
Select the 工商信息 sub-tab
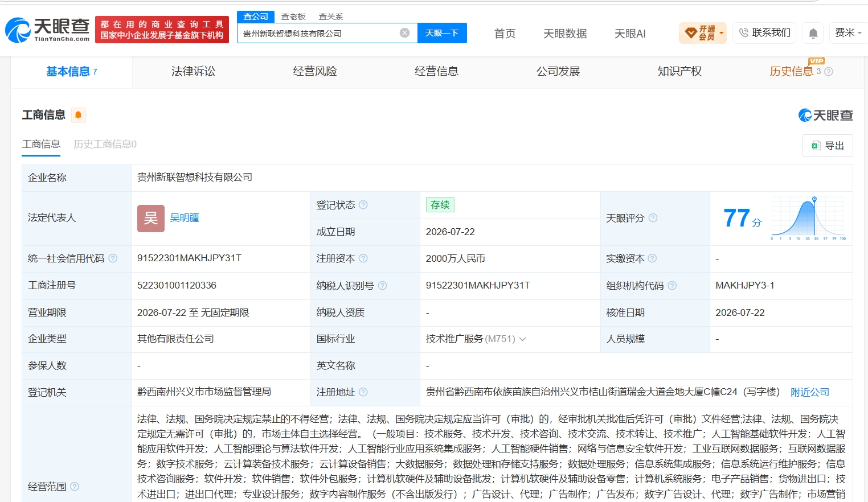(x=41, y=144)
